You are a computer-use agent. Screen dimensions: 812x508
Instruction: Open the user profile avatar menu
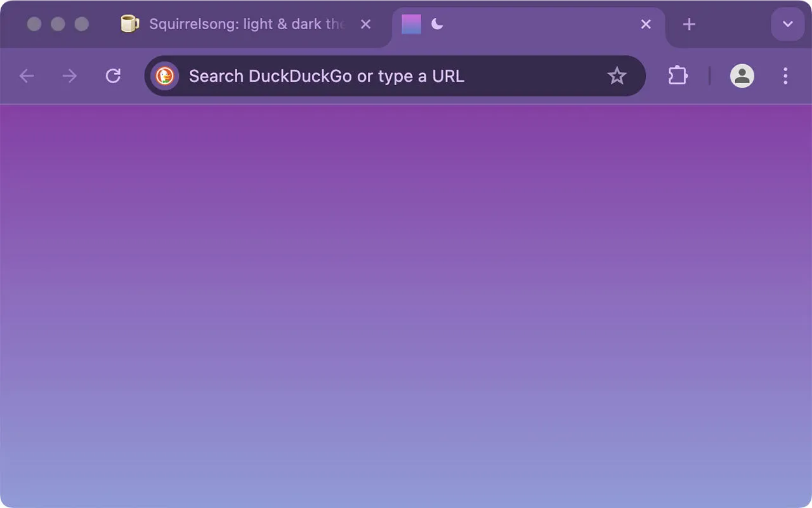pos(742,76)
